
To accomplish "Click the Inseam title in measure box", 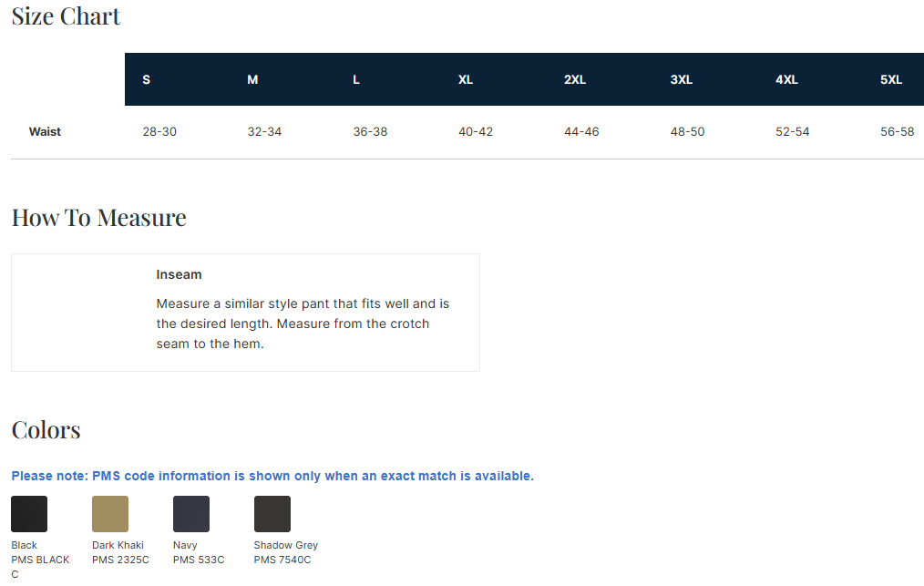I will point(179,274).
